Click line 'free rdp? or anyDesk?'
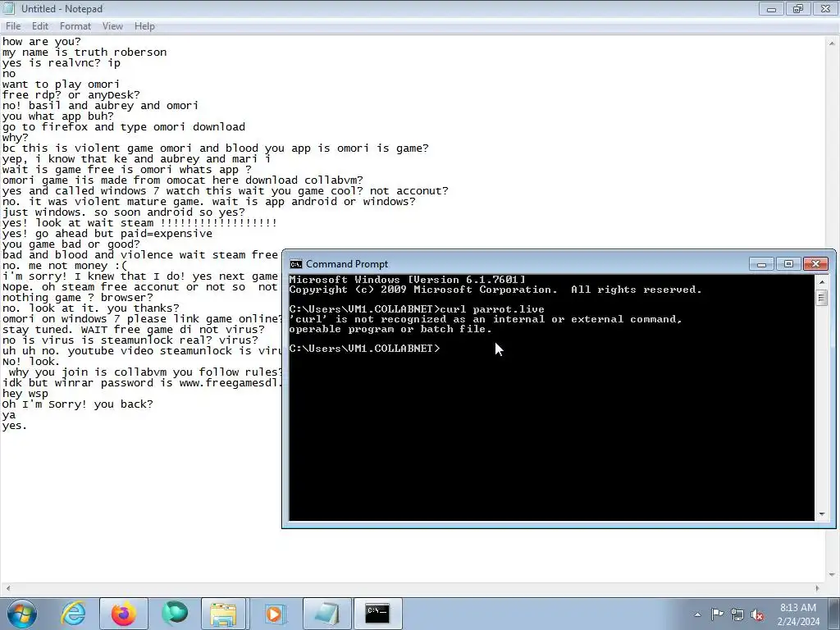The width and height of the screenshot is (840, 630). click(71, 95)
